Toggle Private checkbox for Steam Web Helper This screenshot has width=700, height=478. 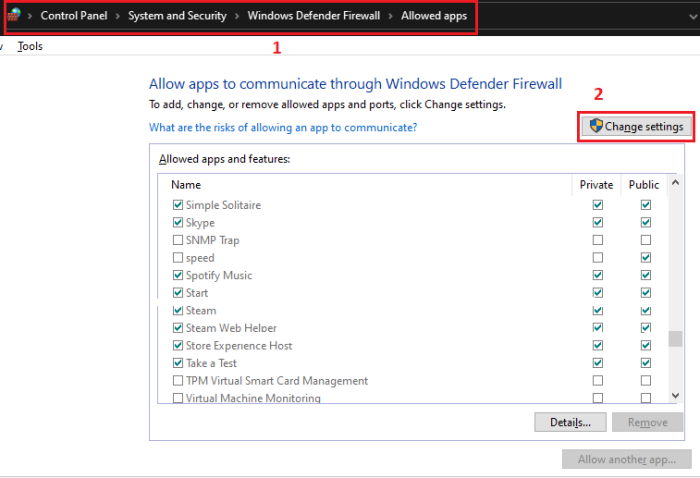pyautogui.click(x=598, y=328)
